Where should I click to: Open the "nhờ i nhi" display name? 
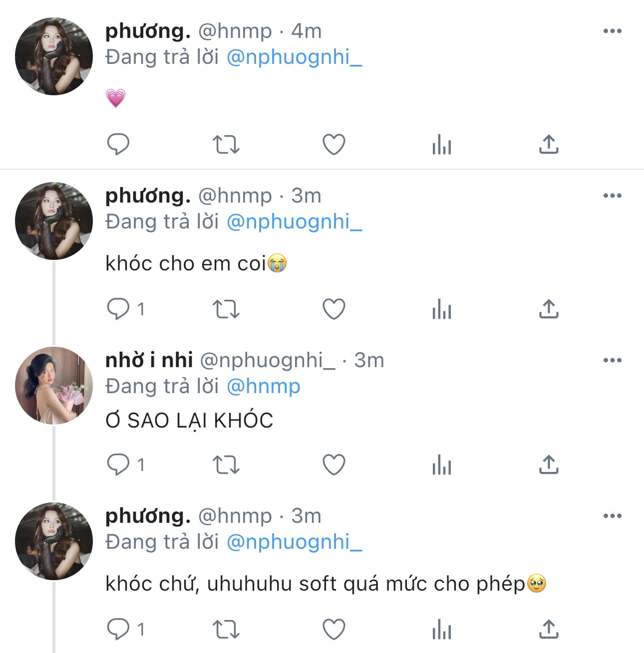pyautogui.click(x=149, y=360)
